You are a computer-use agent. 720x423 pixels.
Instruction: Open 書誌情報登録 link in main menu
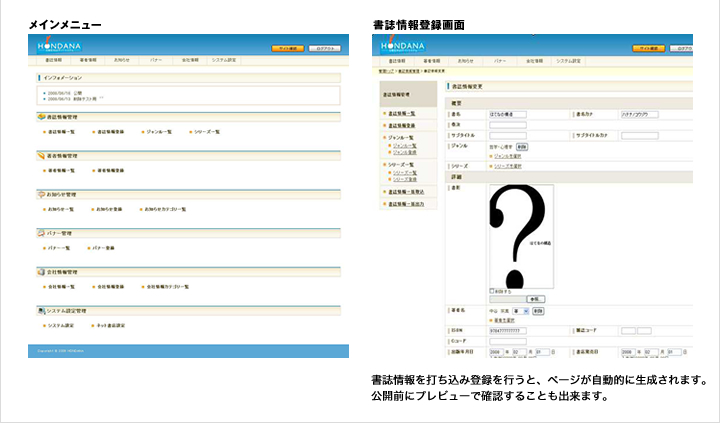pyautogui.click(x=111, y=132)
